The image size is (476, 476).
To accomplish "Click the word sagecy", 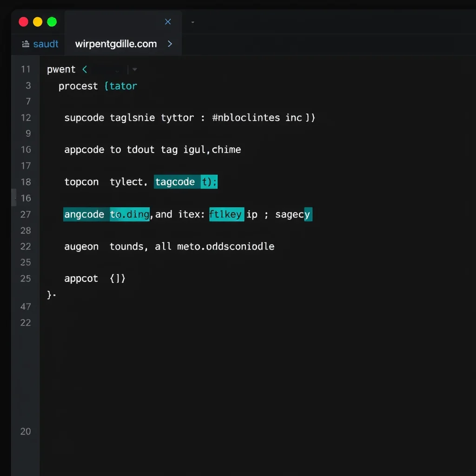I will click(x=293, y=214).
